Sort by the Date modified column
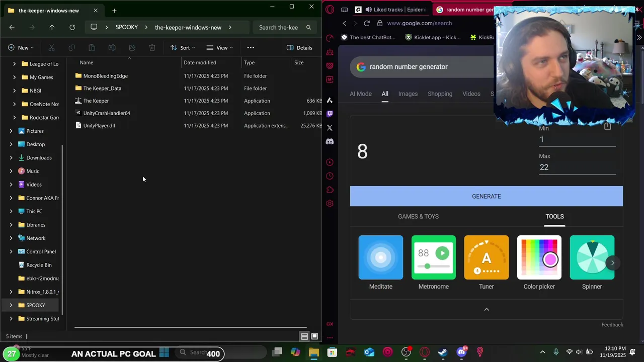The height and width of the screenshot is (362, 644). 200,63
